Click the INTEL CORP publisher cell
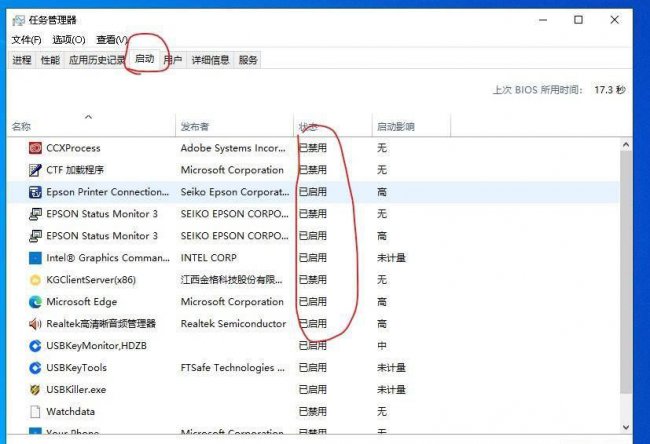The height and width of the screenshot is (444, 650). [x=209, y=258]
